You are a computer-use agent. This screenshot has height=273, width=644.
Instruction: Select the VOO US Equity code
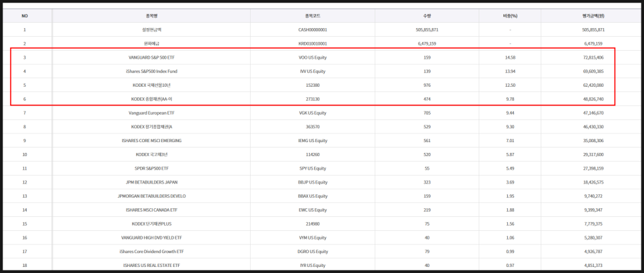pos(313,57)
